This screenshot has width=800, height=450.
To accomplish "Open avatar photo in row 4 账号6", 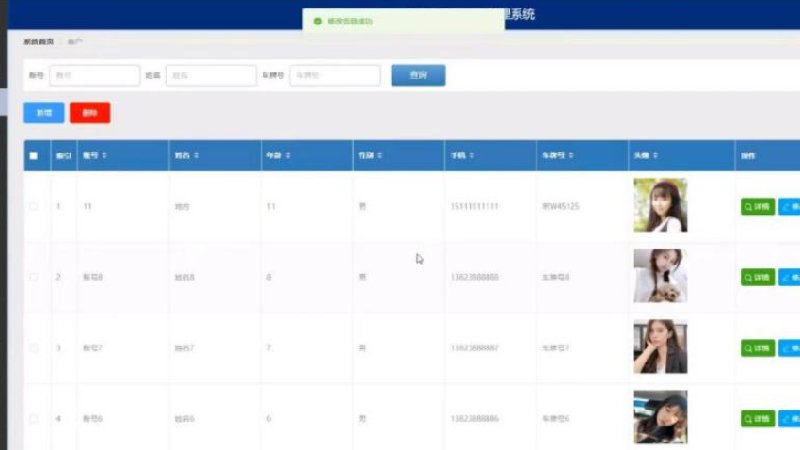I will coord(660,417).
